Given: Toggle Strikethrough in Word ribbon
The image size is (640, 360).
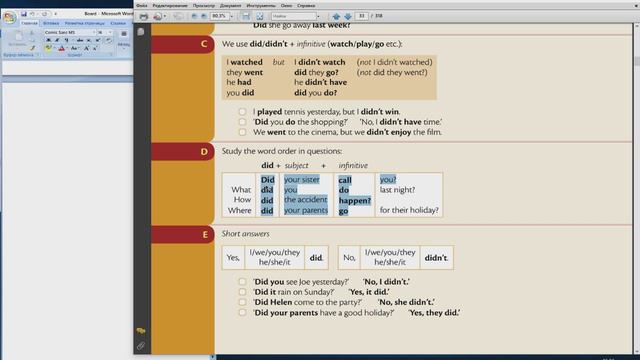Looking at the screenshot, I should pyautogui.click(x=80, y=40).
